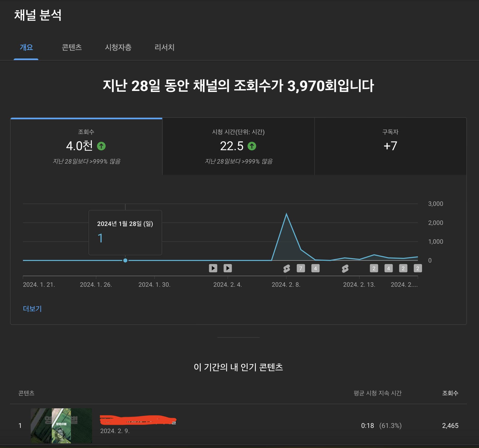Click the earlier of the two video publish play markers
The height and width of the screenshot is (448, 479).
[213, 268]
